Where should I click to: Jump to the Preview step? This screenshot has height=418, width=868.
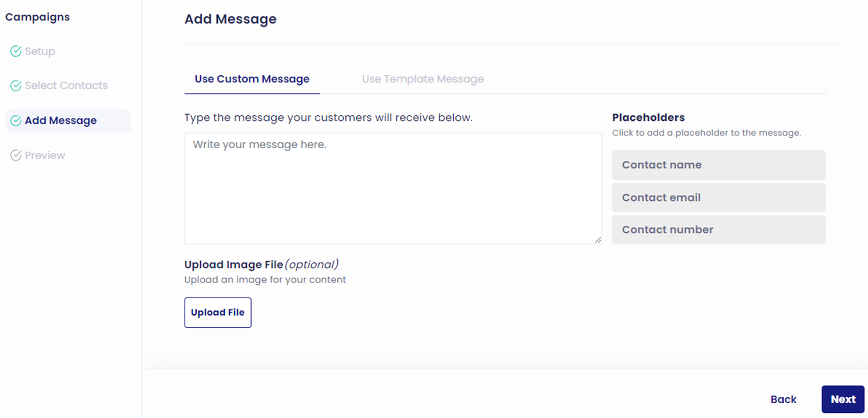pos(45,155)
